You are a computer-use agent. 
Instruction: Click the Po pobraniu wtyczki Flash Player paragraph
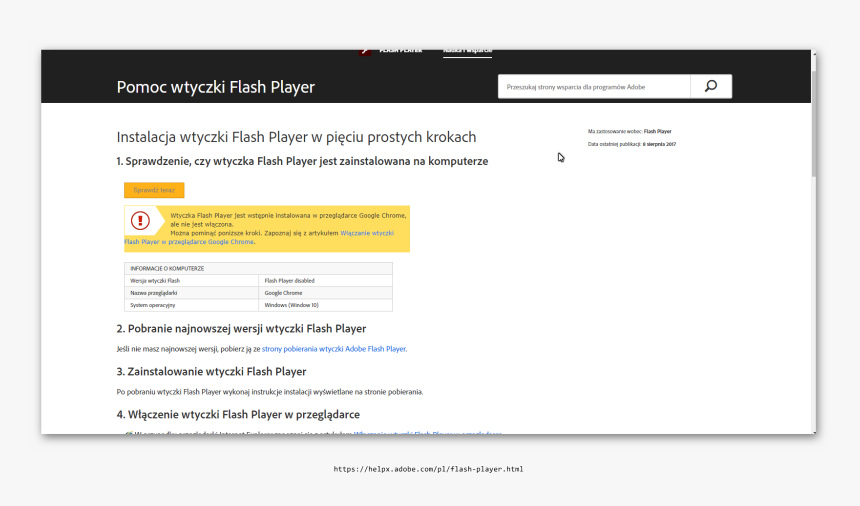[270, 392]
